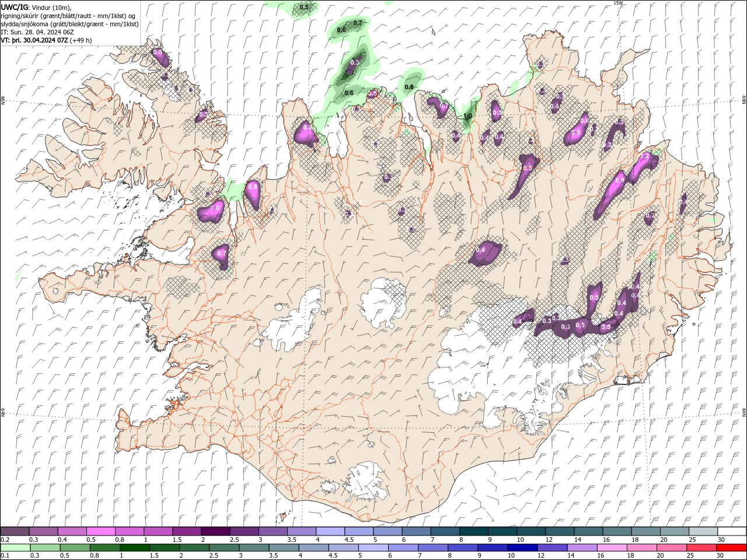Click the purple snow patch labeled 0.8
The image size is (747, 560).
pyautogui.click(x=252, y=194)
